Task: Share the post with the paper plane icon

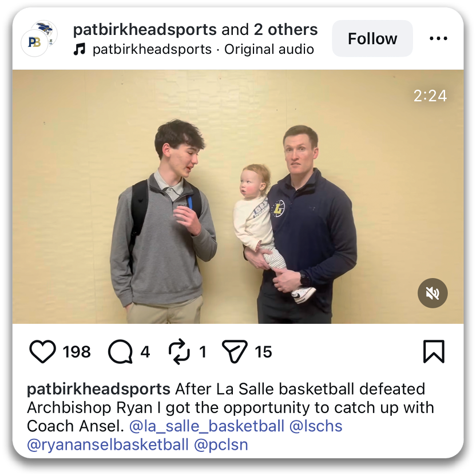Action: coord(235,351)
